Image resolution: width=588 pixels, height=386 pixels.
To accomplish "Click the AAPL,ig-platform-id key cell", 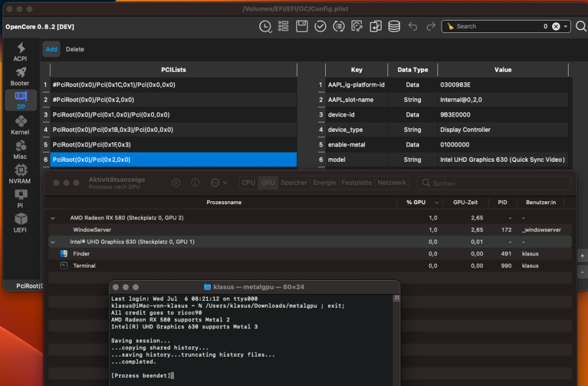I will click(356, 85).
